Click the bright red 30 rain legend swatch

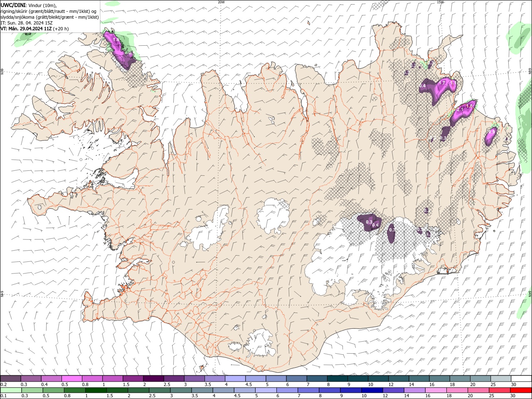pyautogui.click(x=521, y=390)
